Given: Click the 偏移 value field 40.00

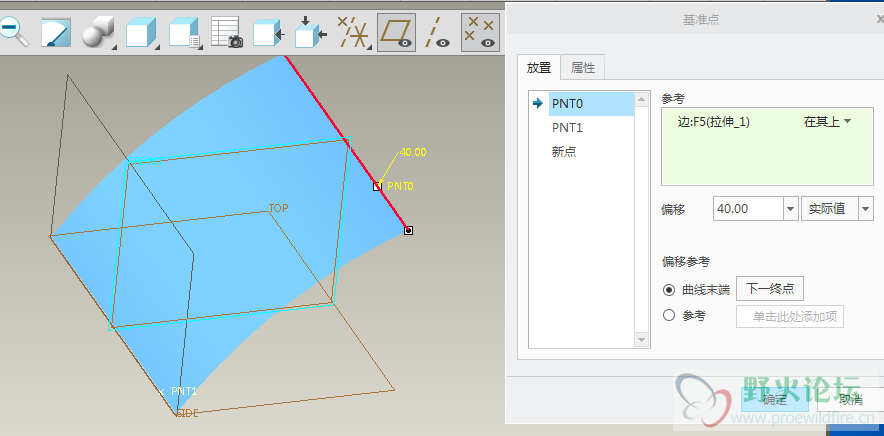Looking at the screenshot, I should pos(748,209).
